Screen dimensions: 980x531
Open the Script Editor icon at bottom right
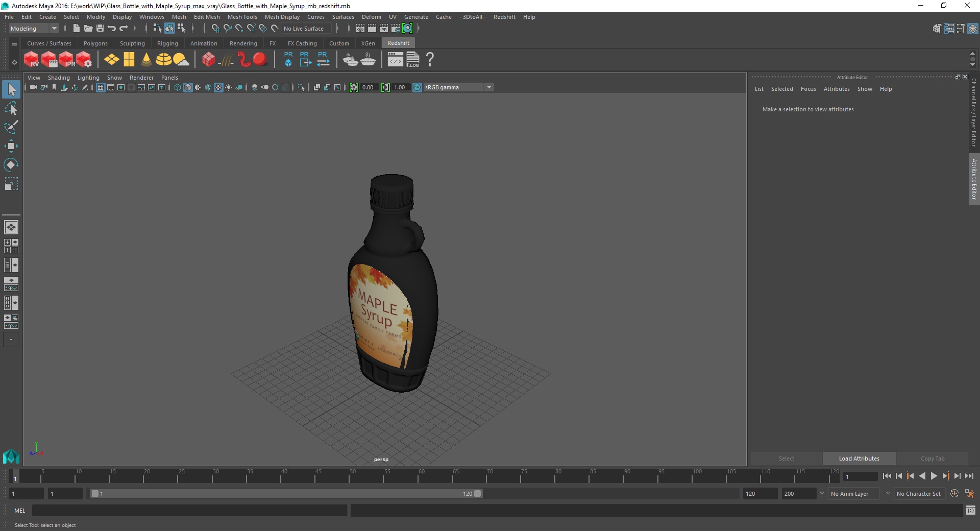click(971, 510)
